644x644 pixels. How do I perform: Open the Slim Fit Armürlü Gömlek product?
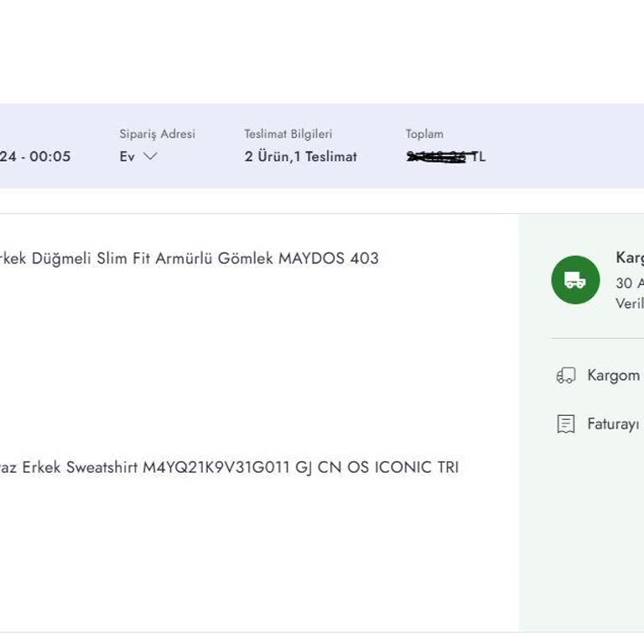(189, 258)
